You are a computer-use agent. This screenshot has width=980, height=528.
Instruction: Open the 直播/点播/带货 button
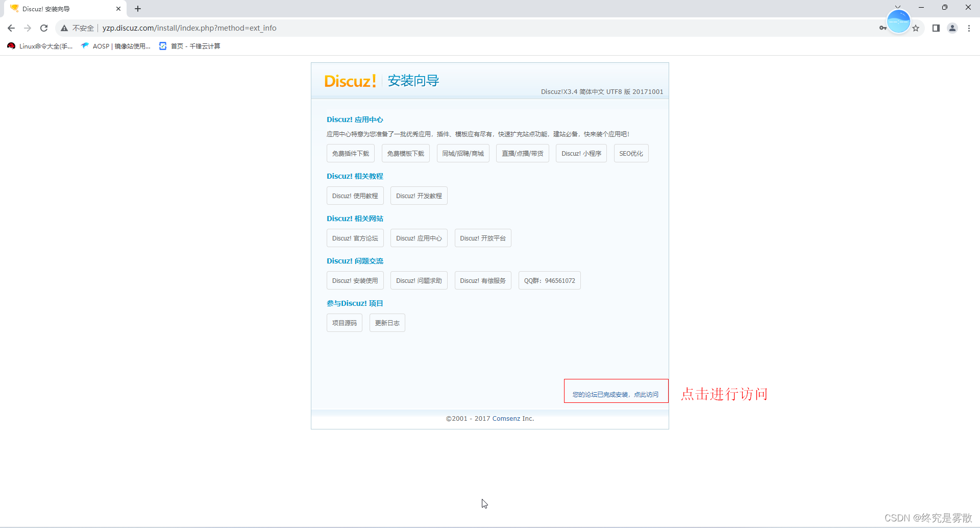[523, 153]
